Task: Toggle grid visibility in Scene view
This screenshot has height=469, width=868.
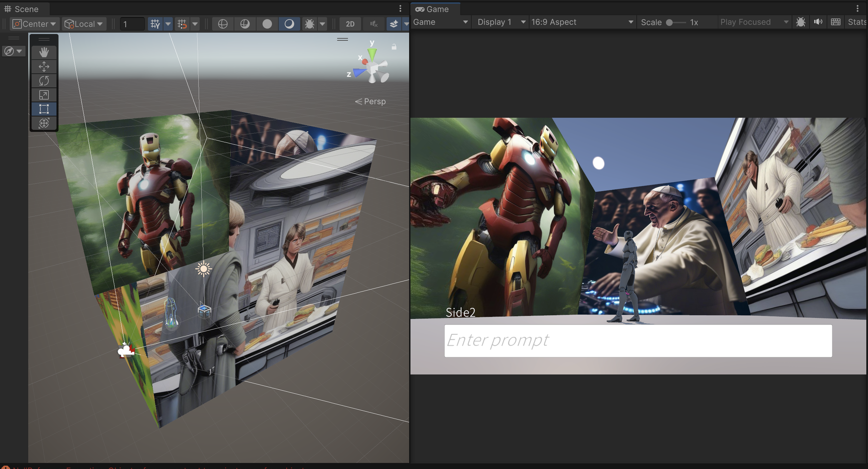Action: (155, 24)
